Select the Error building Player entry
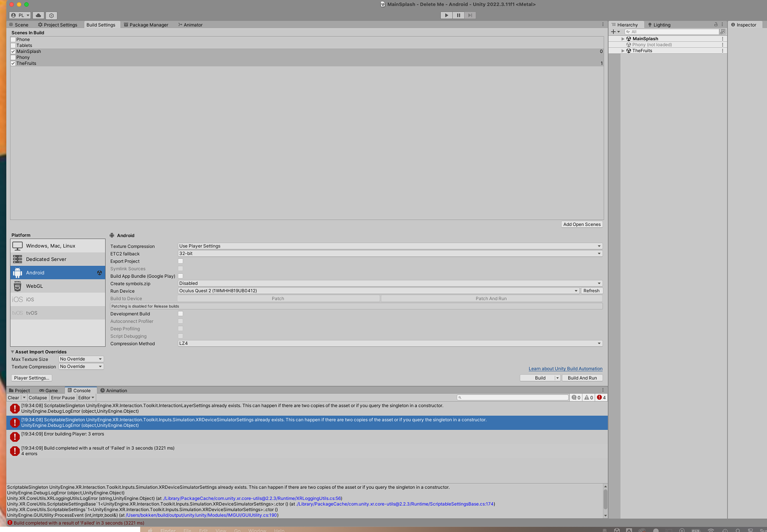The height and width of the screenshot is (532, 767). click(307, 437)
